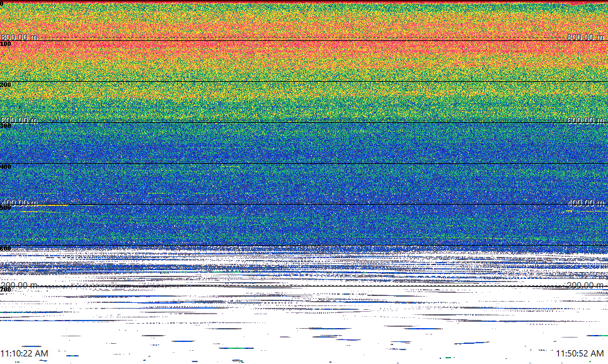608x364 pixels.
Task: Click the 11:10:22 AM start timestamp
Action: point(25,353)
